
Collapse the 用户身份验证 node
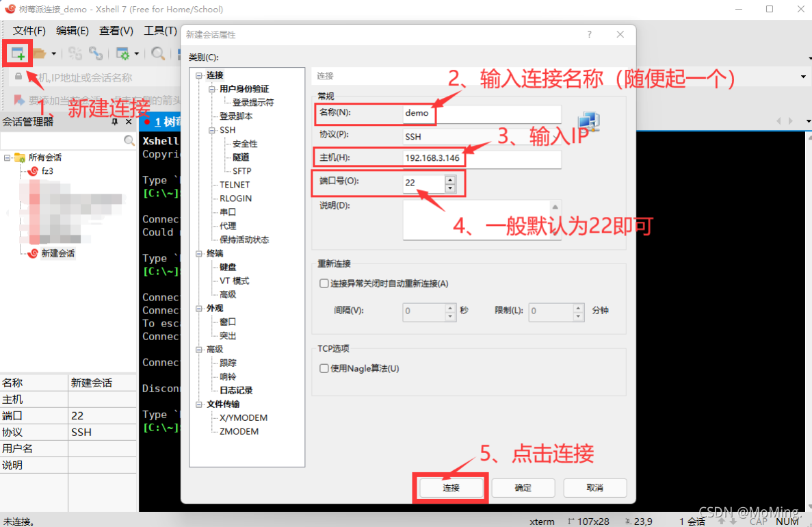click(212, 89)
